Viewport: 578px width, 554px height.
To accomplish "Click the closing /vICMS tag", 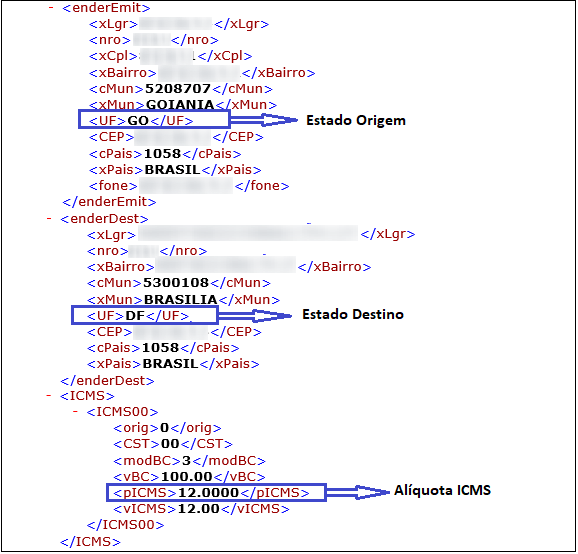I will pyautogui.click(x=255, y=509).
